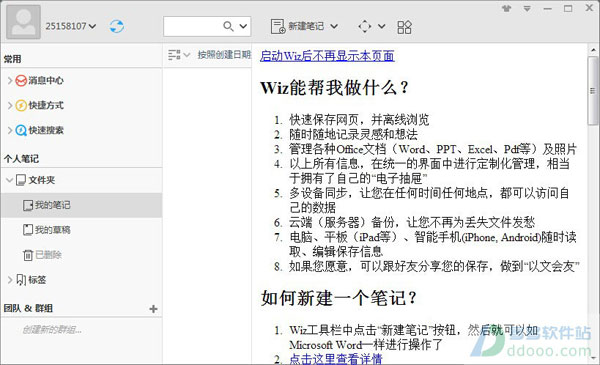600x365 pixels.
Task: Minimize the Wiz window
Action: click(548, 8)
